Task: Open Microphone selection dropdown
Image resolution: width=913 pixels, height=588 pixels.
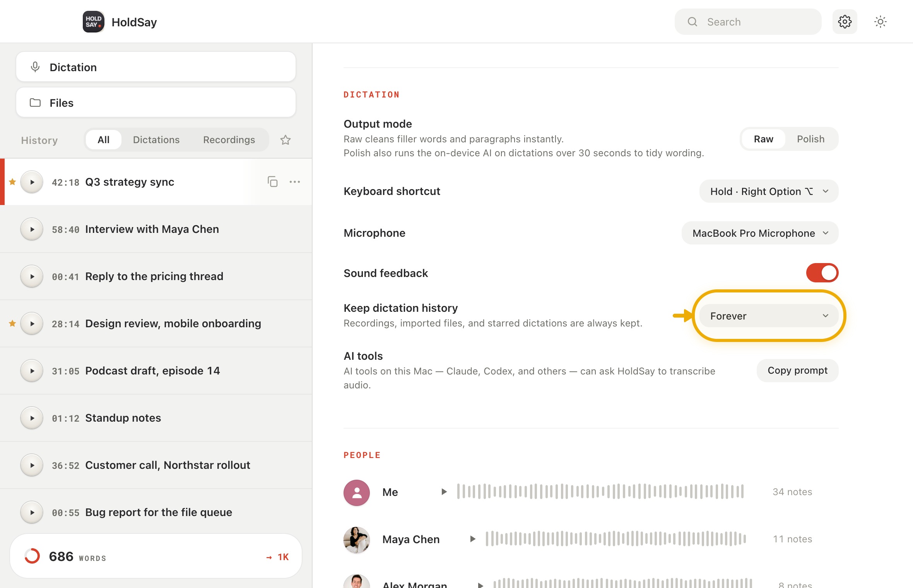Action: (x=760, y=233)
